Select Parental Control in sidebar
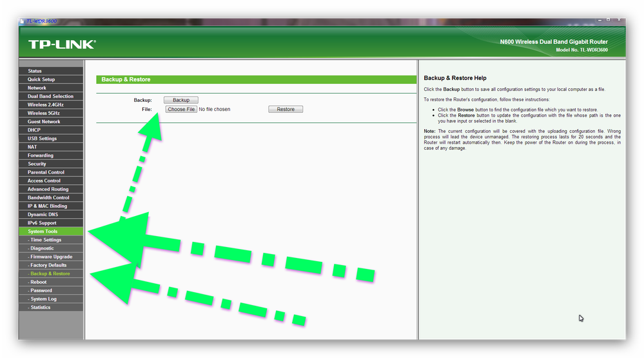644x358 pixels. pyautogui.click(x=46, y=172)
